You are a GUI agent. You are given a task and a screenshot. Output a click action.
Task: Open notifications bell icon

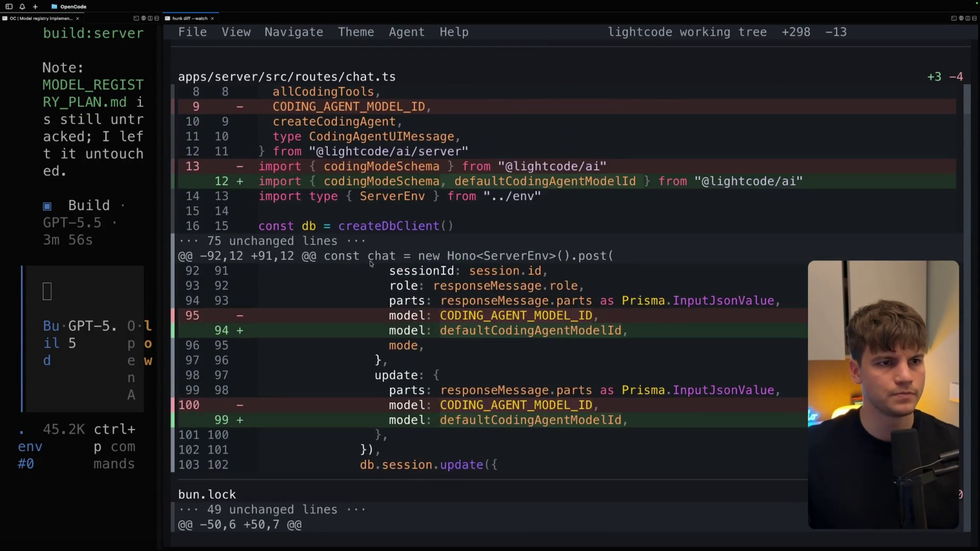click(22, 7)
